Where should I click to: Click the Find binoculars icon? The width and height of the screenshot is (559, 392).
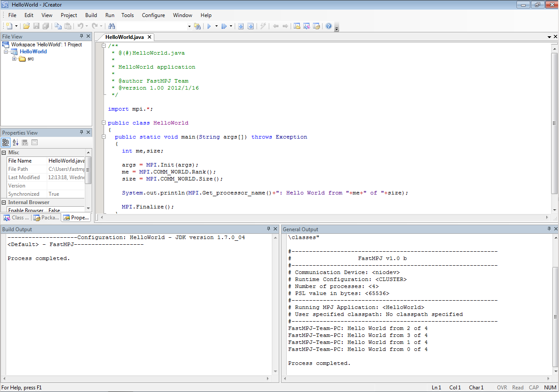pos(111,26)
